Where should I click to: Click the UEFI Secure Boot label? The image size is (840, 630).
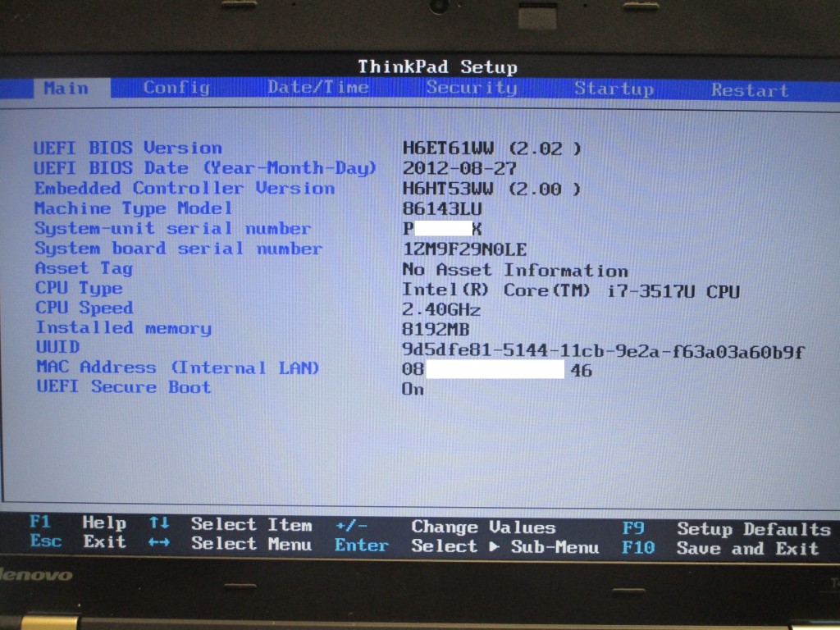pos(124,387)
